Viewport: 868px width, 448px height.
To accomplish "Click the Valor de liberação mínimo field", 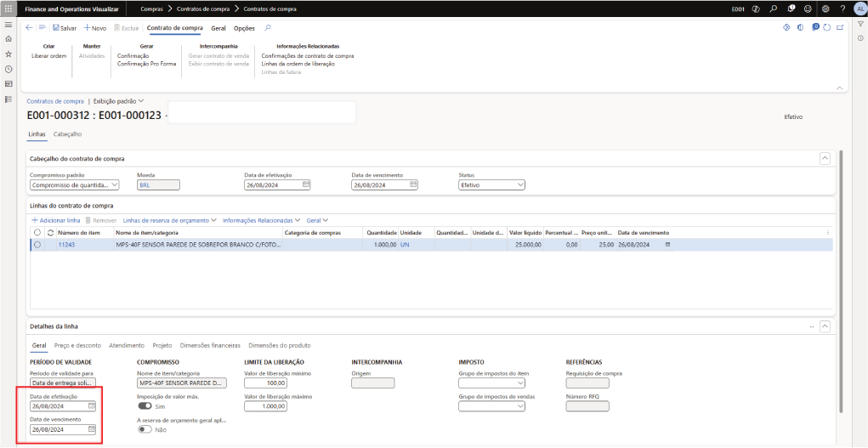I will 265,383.
